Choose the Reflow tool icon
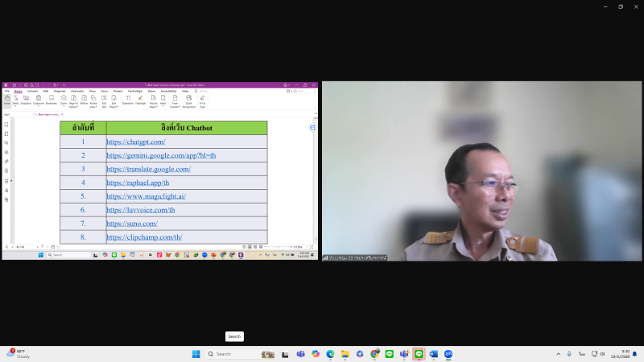This screenshot has width=644, height=362. 84,100
